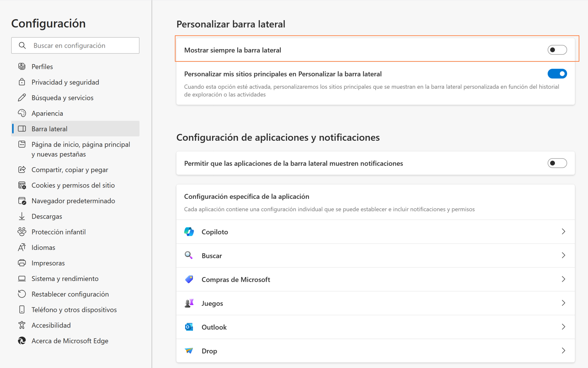The width and height of the screenshot is (588, 368).
Task: Enable Mostrar siempre la barra lateral
Action: [557, 49]
